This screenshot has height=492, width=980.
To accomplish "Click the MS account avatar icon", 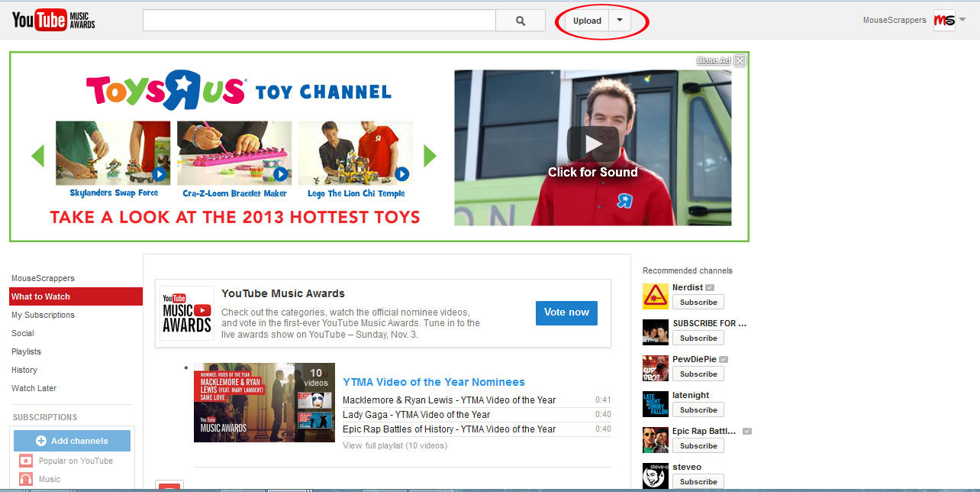I will click(944, 21).
